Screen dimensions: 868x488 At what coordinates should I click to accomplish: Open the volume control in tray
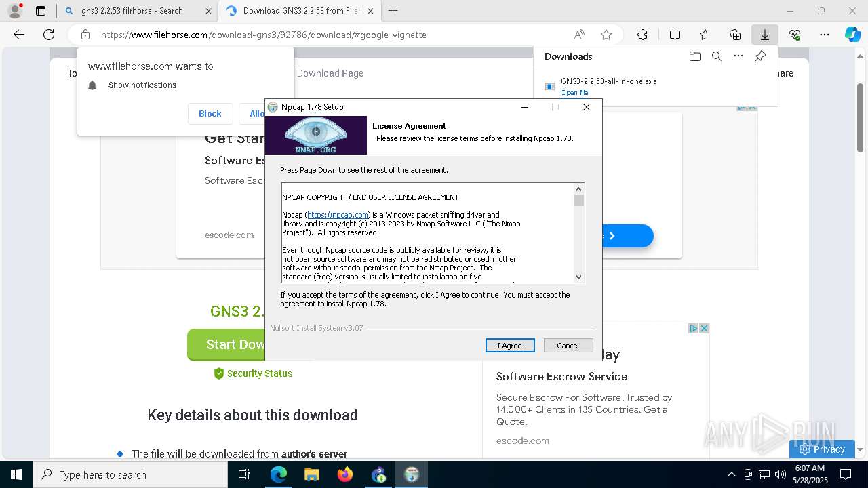tap(781, 474)
